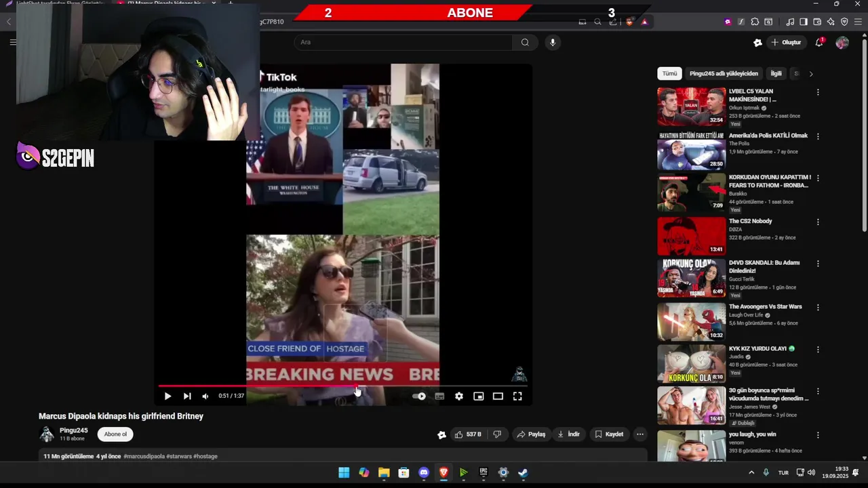Open Brave media control music-note icon
The height and width of the screenshot is (488, 868).
point(790,22)
